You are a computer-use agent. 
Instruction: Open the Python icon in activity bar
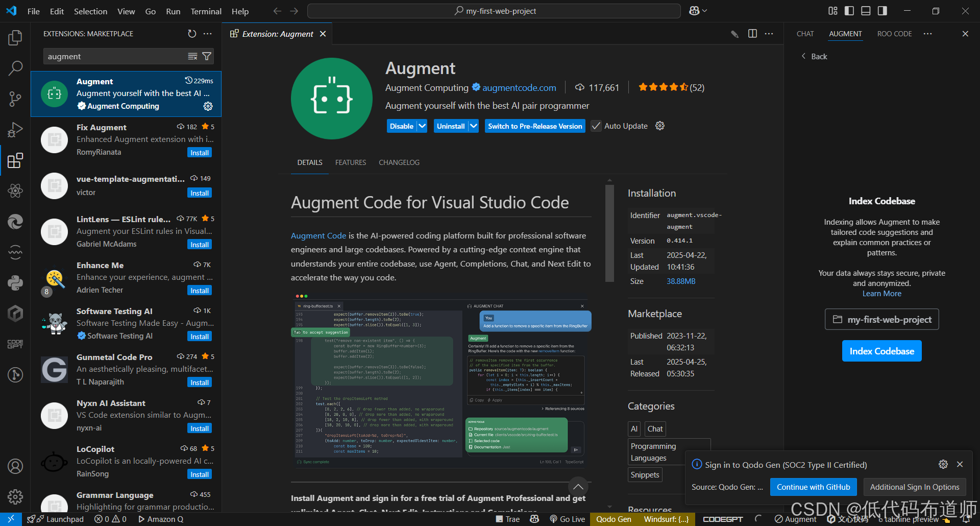tap(15, 282)
